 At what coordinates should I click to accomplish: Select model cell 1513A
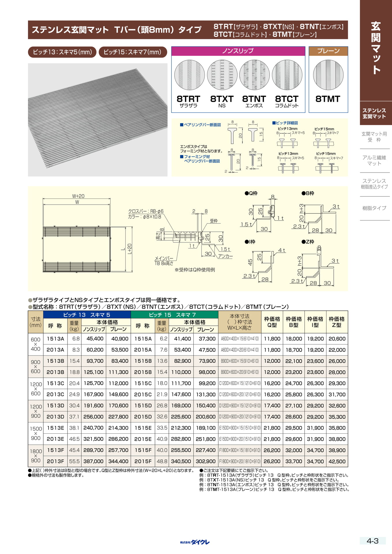pyautogui.click(x=55, y=339)
